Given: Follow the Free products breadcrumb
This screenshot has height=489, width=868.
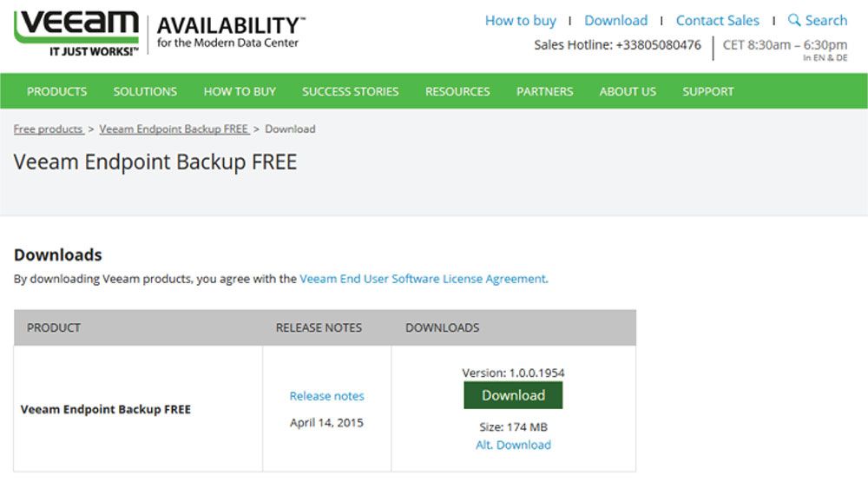Looking at the screenshot, I should point(48,129).
